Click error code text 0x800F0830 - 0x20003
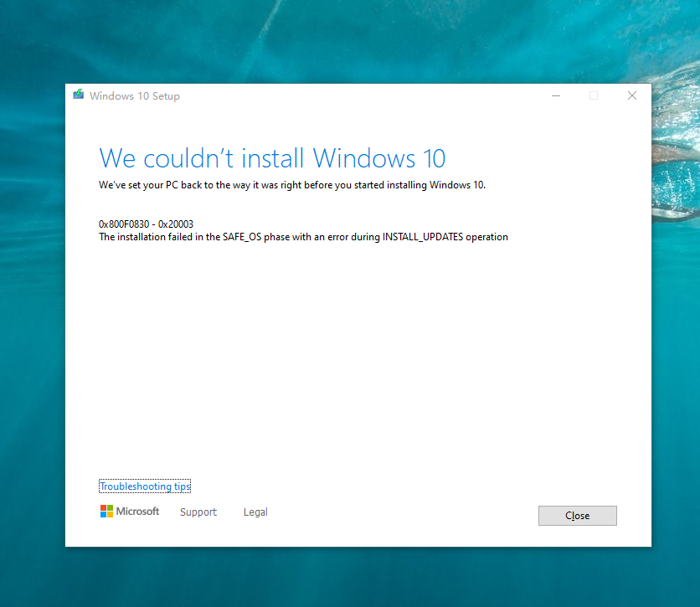The width and height of the screenshot is (700, 607). (146, 224)
